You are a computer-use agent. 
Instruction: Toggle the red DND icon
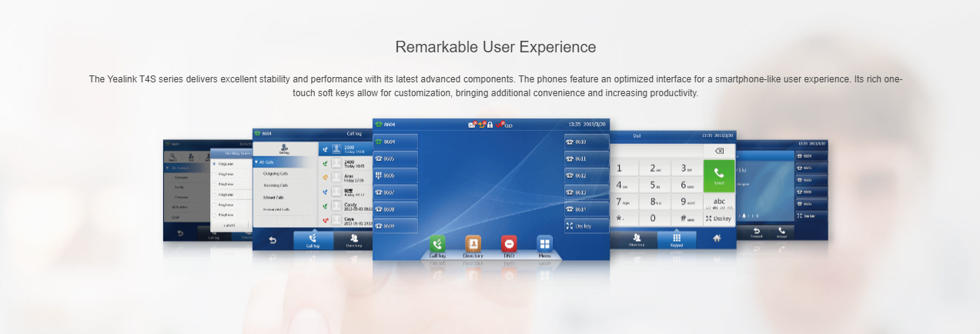point(509,244)
